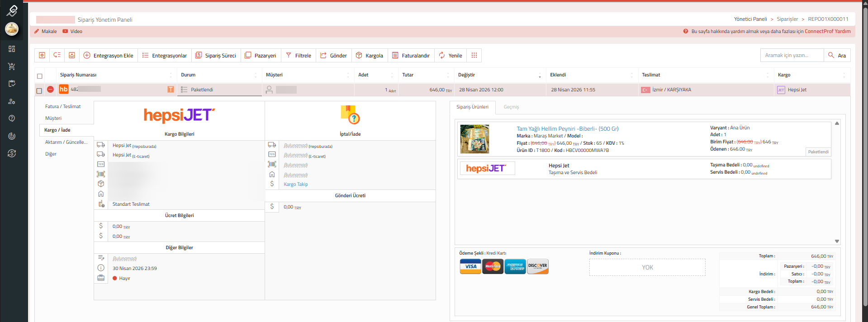Click the profile avatar in left sidebar
The width and height of the screenshot is (868, 322).
tap(12, 29)
